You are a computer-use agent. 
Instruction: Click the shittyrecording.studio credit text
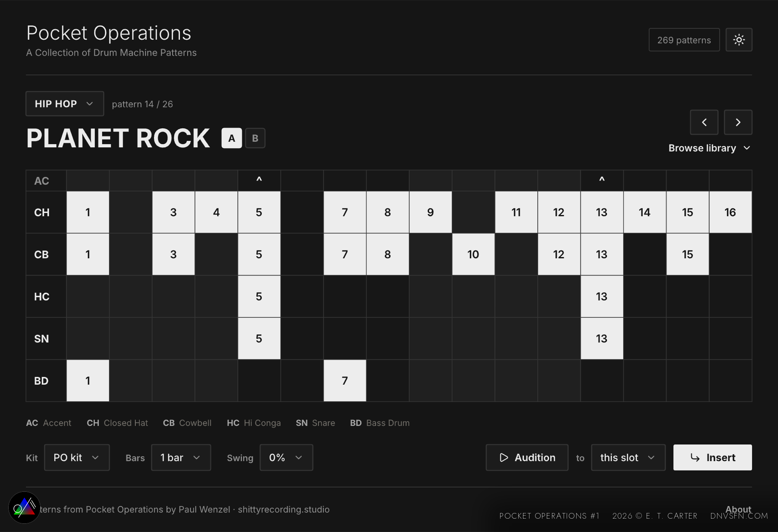(284, 510)
